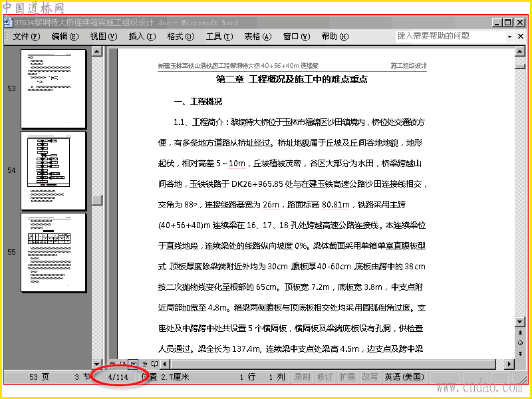The height and width of the screenshot is (399, 532).
Task: Select the Print Layout view icon
Action: [134, 364]
